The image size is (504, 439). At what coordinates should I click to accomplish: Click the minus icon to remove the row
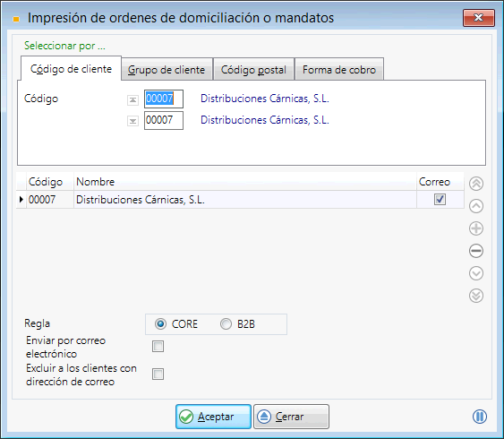click(476, 251)
